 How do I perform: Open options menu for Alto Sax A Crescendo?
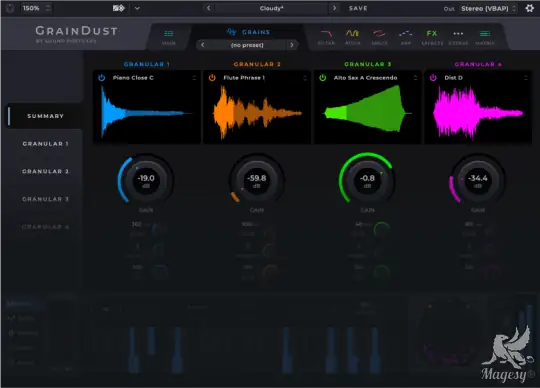[x=416, y=78]
